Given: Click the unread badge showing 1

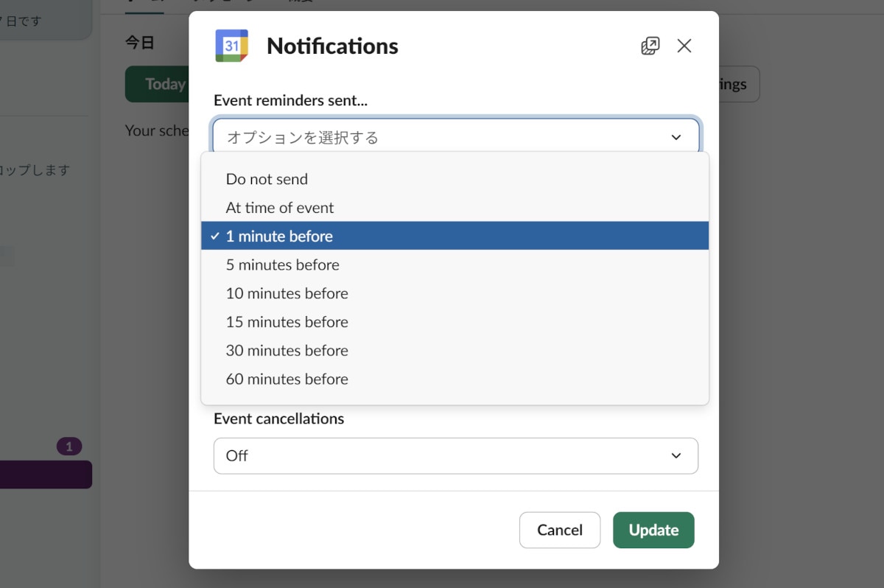Looking at the screenshot, I should (69, 447).
